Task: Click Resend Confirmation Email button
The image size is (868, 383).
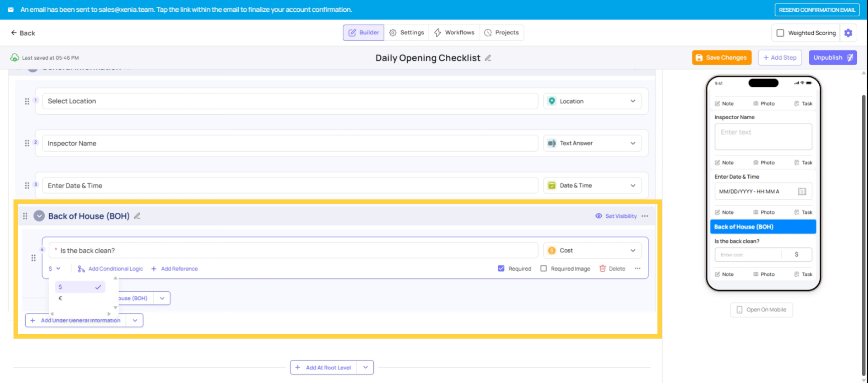Action: coord(816,10)
